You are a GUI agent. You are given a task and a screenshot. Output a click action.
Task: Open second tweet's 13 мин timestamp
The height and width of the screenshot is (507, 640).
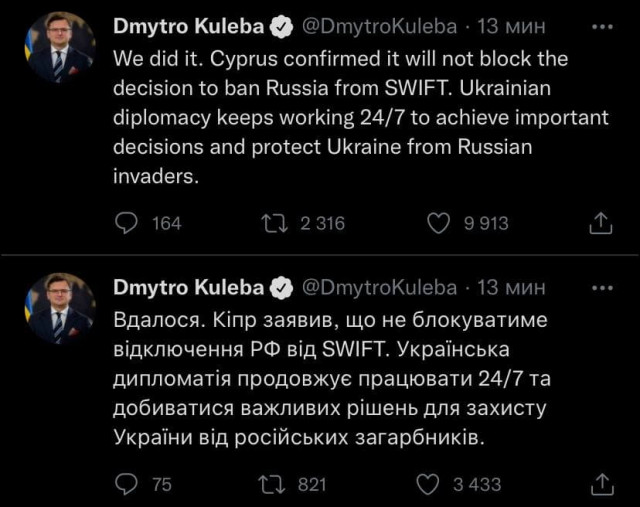point(512,288)
